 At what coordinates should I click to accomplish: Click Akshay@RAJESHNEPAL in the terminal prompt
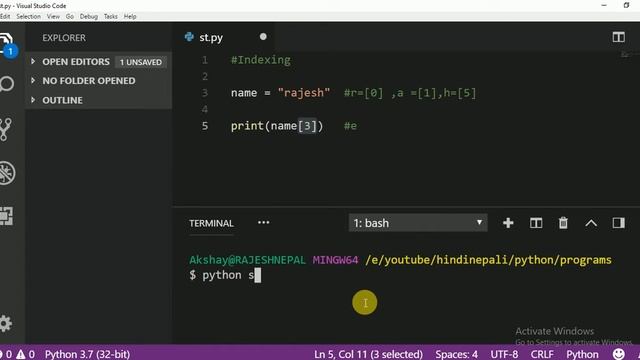247,260
